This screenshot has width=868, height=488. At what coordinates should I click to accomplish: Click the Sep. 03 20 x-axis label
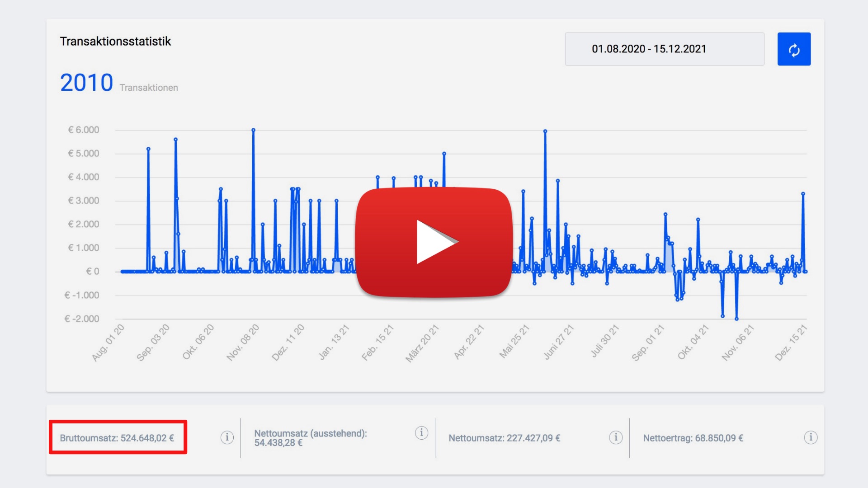(x=153, y=343)
